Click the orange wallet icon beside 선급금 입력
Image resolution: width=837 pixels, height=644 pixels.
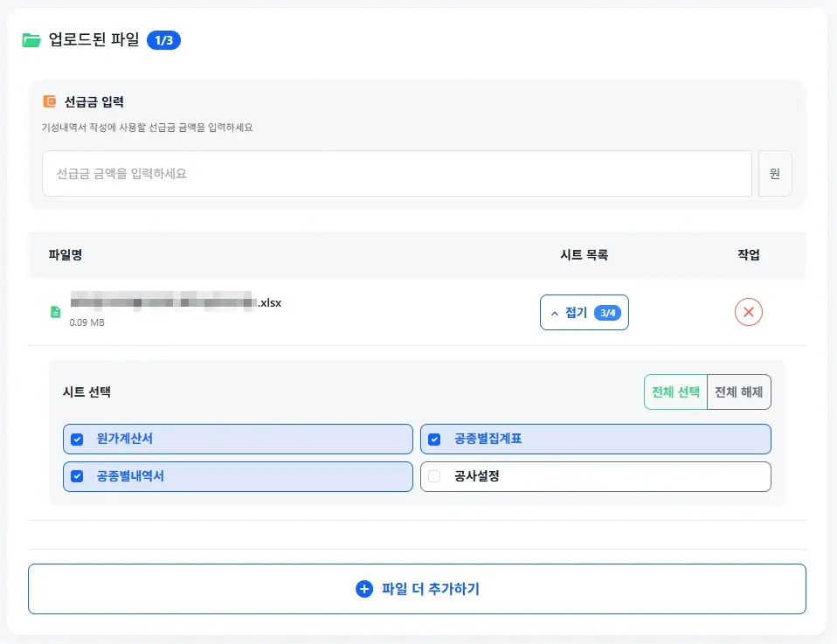(50, 101)
